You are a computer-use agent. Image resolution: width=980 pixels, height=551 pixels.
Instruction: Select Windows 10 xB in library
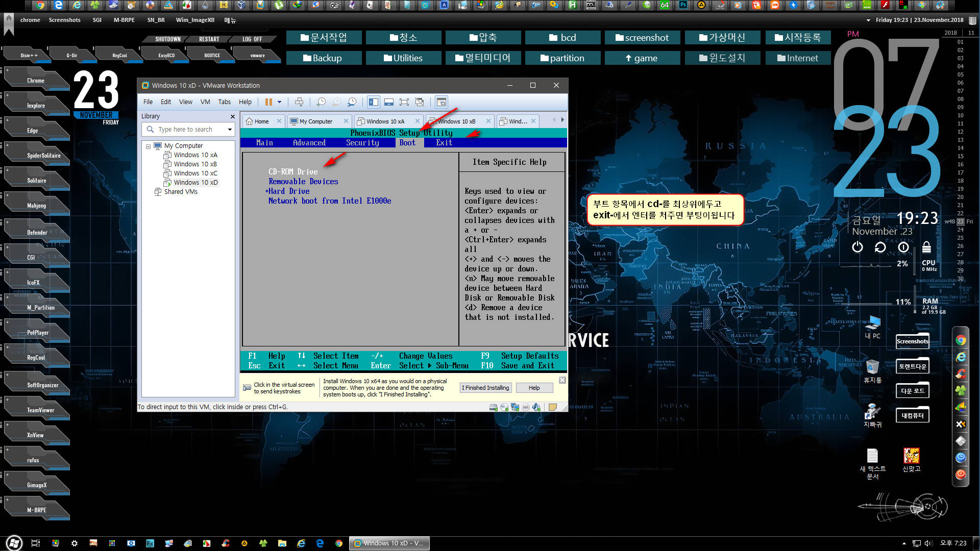195,164
